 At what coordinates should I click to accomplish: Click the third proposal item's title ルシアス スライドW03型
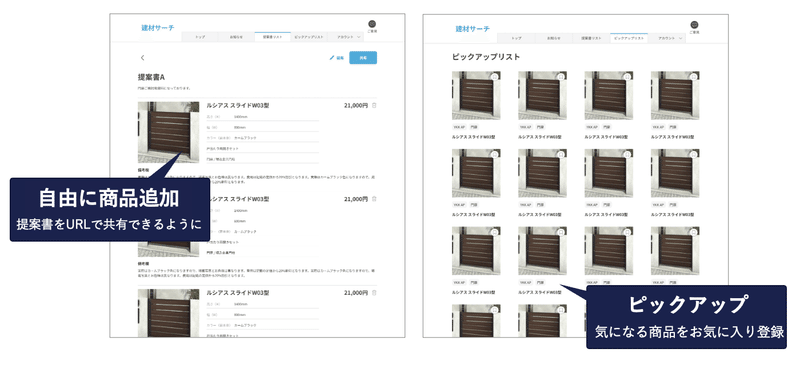(x=237, y=293)
